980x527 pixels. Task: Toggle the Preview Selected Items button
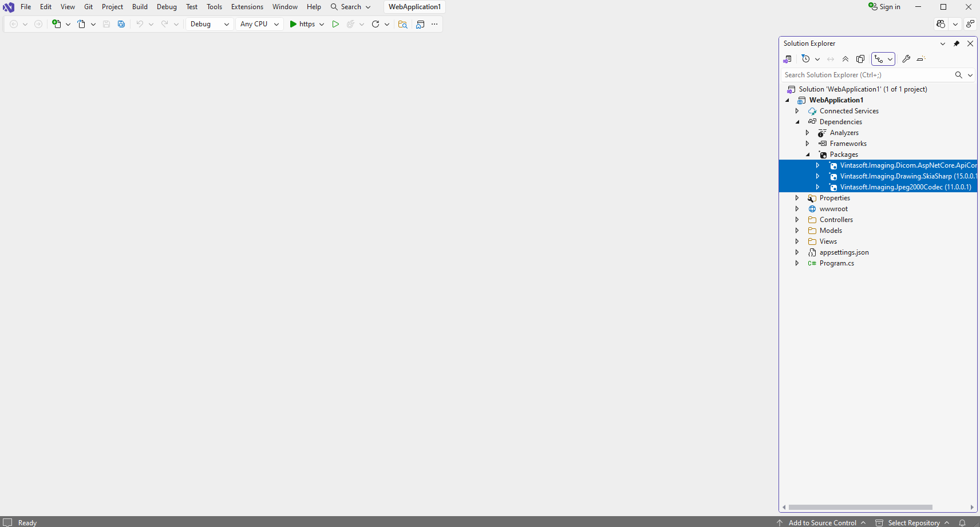(921, 59)
